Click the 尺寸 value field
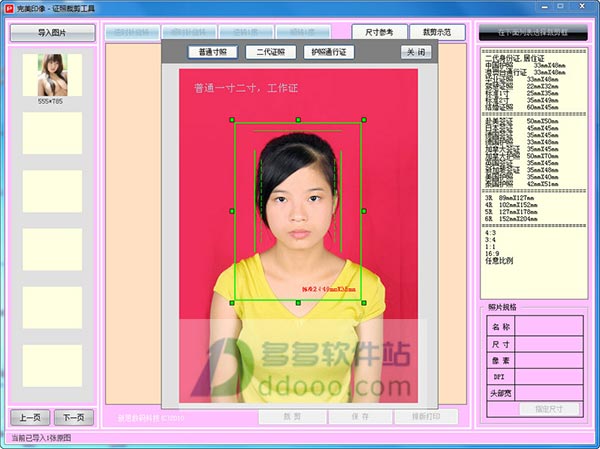 pyautogui.click(x=549, y=344)
